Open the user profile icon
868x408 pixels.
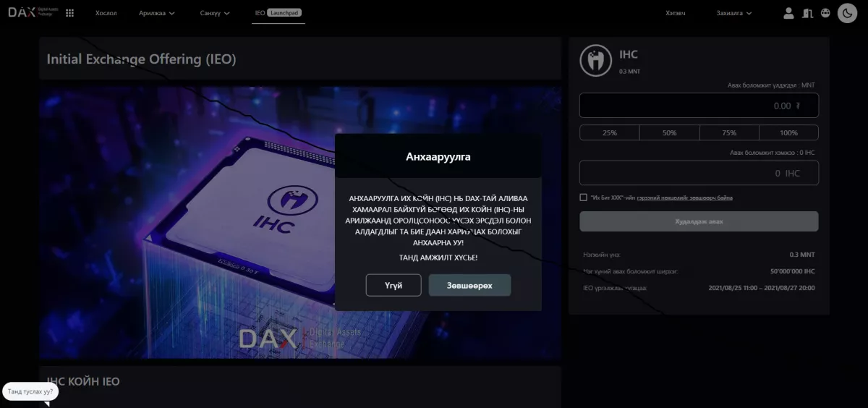[x=788, y=13]
